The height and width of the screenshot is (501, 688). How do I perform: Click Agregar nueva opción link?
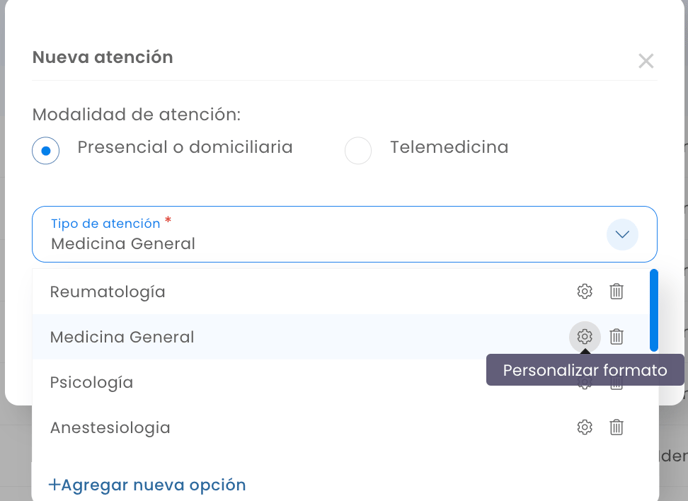147,485
